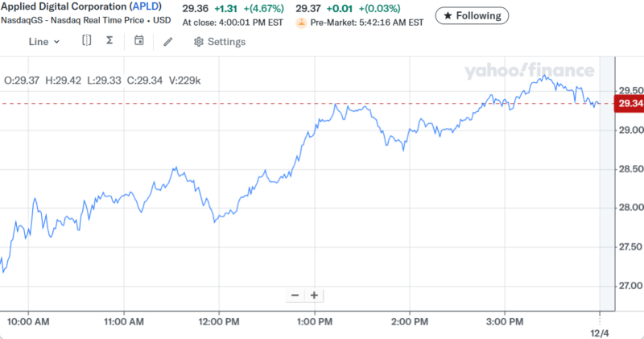Click the 29.50 price axis label
The height and width of the screenshot is (339, 644).
[628, 91]
